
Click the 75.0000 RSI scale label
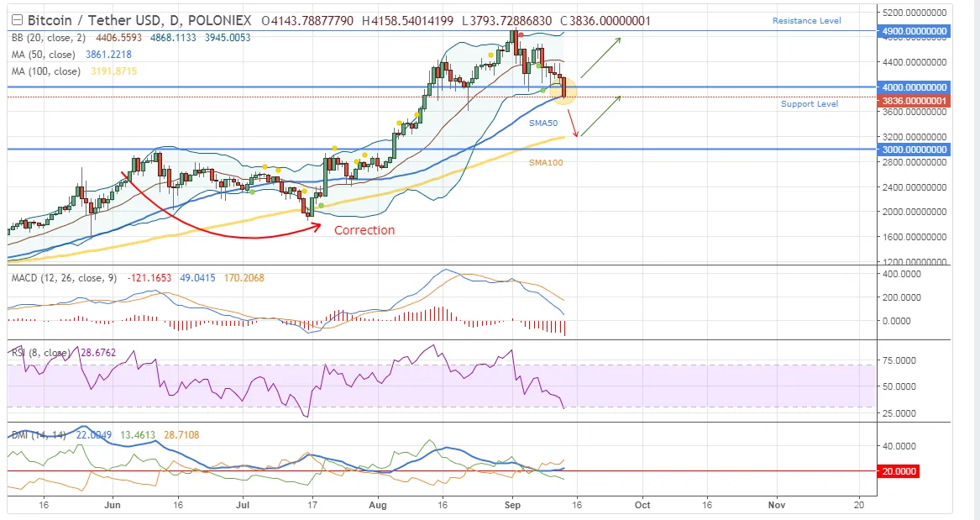tap(899, 360)
